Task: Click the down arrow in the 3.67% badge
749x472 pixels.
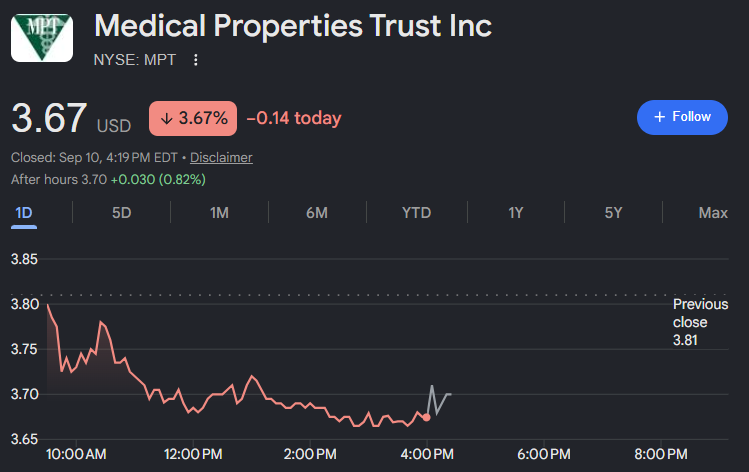Action: pos(166,118)
